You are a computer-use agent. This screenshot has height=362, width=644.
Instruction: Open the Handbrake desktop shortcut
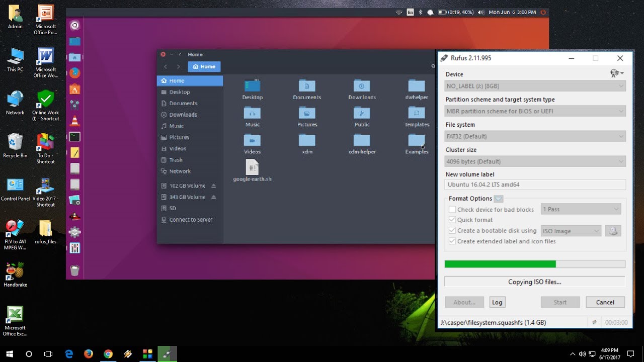coord(15,276)
